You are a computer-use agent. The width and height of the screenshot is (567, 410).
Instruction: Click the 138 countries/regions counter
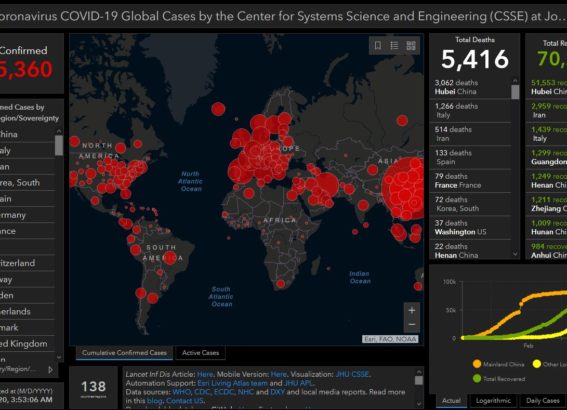click(93, 388)
